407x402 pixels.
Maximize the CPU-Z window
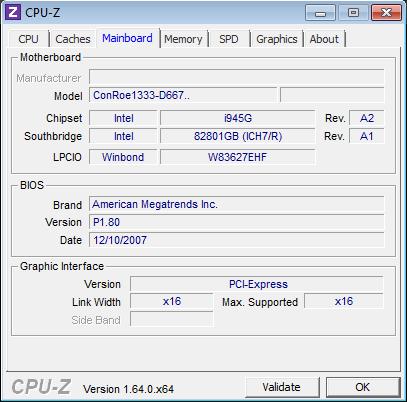point(353,13)
